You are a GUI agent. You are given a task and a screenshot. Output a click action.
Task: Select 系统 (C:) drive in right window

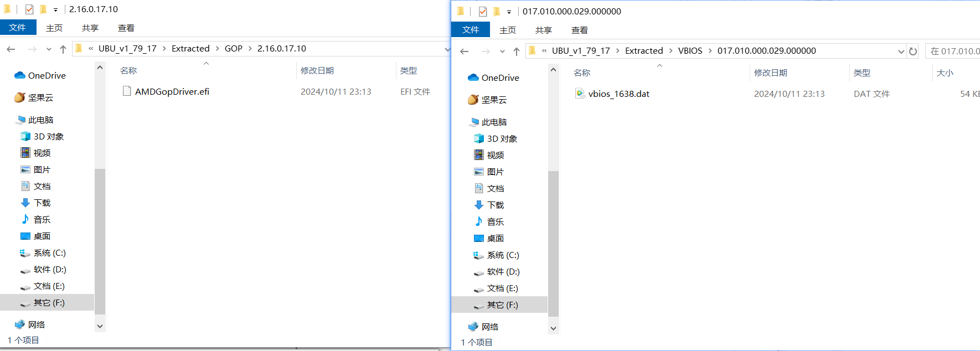click(503, 255)
